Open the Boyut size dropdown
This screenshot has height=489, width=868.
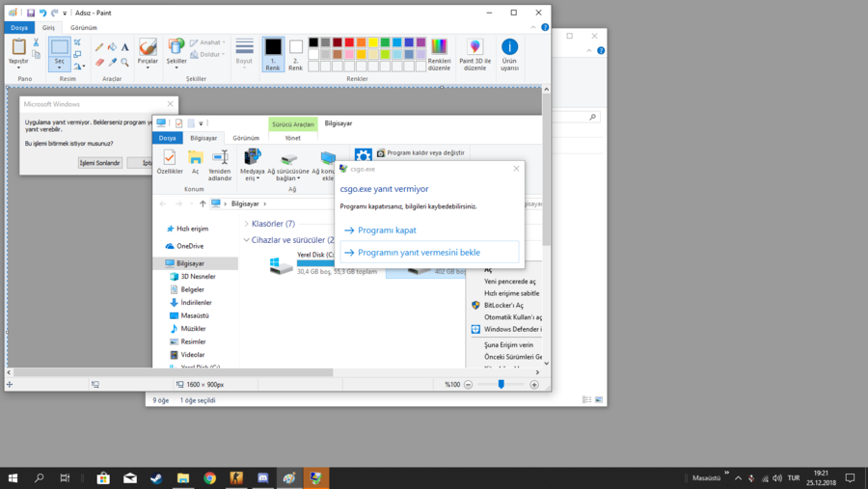[x=244, y=54]
